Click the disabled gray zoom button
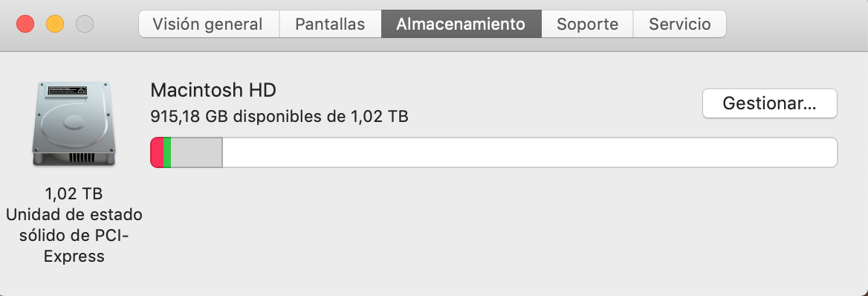868x296 pixels. [85, 24]
